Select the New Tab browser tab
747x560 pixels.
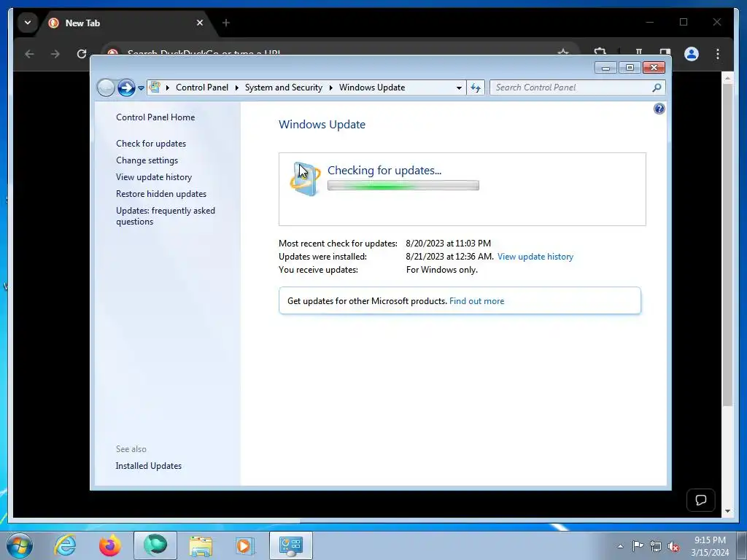click(126, 23)
